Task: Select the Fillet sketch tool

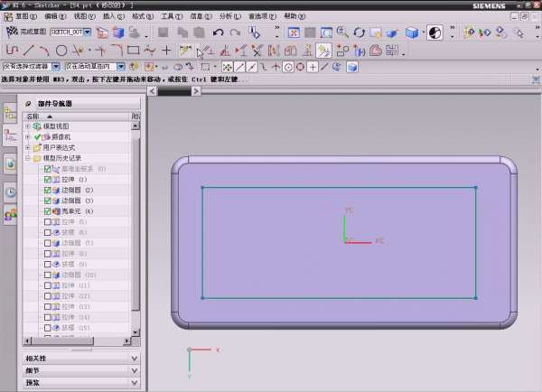Action: [x=117, y=51]
